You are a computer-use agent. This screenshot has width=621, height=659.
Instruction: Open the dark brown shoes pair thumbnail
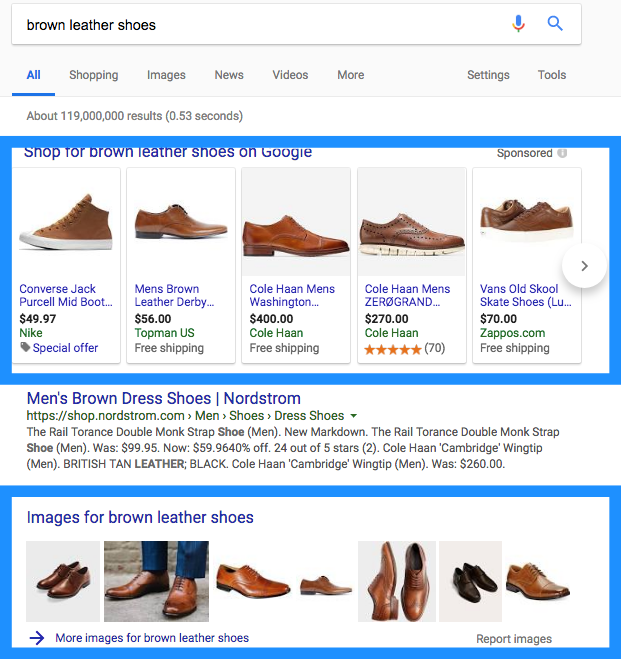[470, 581]
